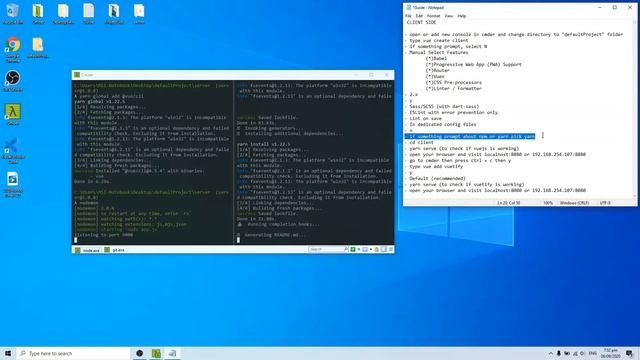Click the '(*)Babel' line in Notepad
Screen dimensions: 640x360
[436, 58]
